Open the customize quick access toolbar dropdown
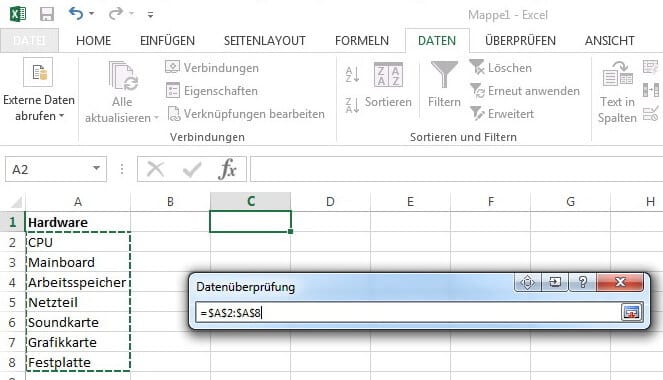The image size is (663, 380). click(x=150, y=15)
